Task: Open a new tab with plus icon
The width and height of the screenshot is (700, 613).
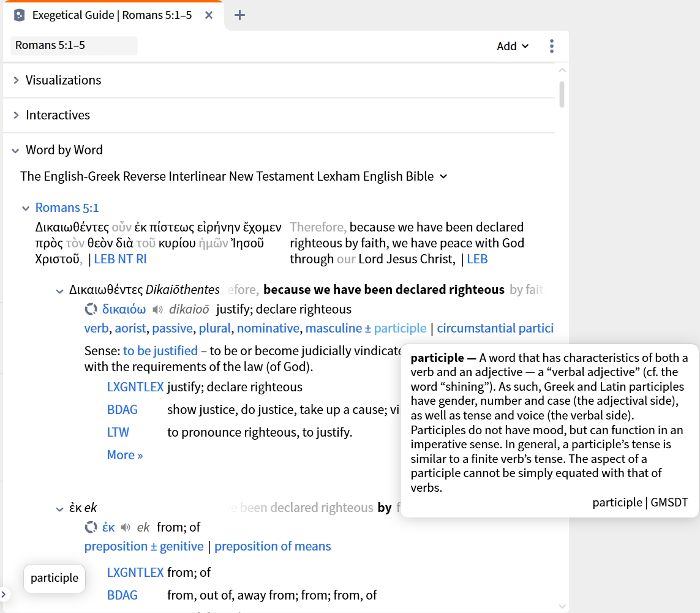Action: [239, 15]
